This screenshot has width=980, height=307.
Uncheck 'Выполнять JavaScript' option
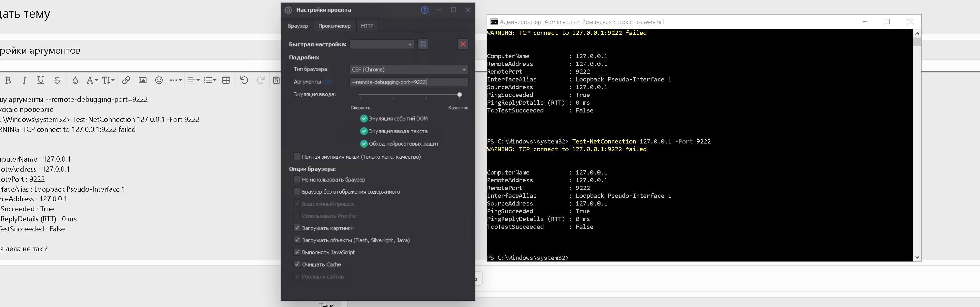(297, 252)
